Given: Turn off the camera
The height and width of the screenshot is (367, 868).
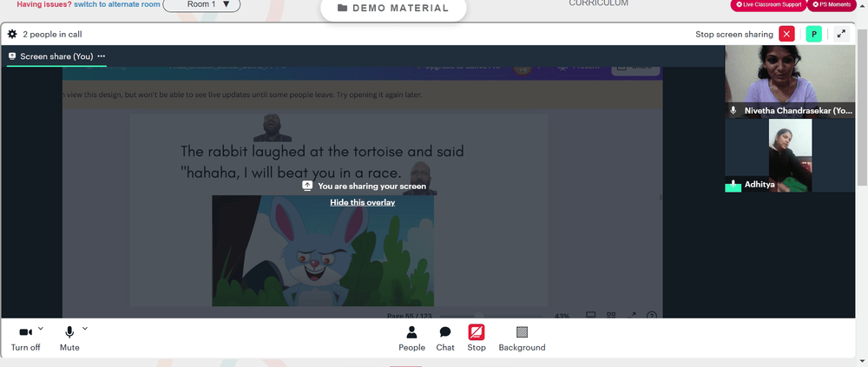Looking at the screenshot, I should click(25, 338).
